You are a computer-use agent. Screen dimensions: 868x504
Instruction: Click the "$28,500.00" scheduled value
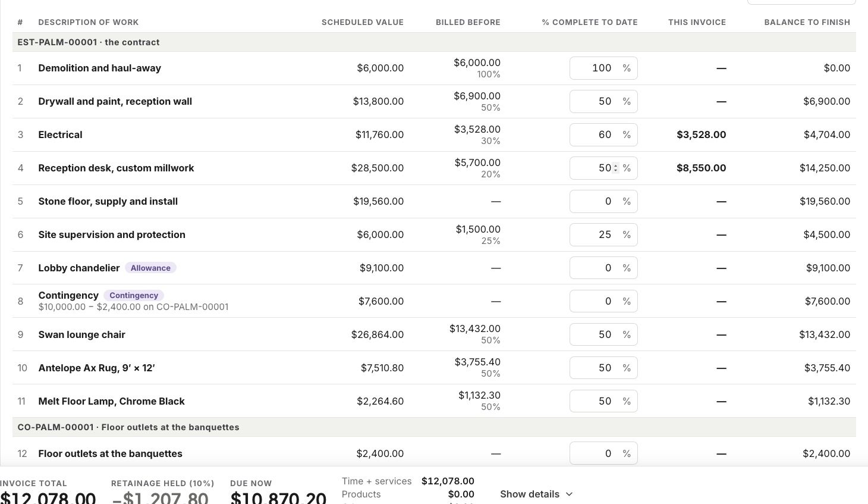tap(378, 168)
